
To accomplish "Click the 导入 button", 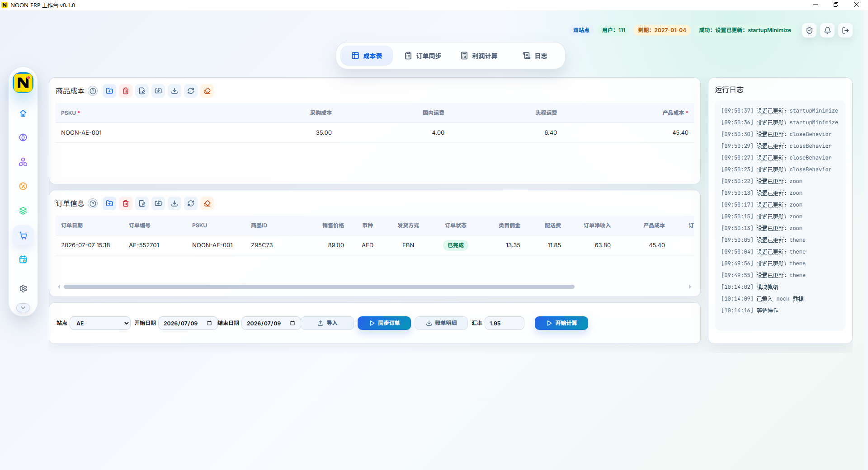I will coord(327,323).
